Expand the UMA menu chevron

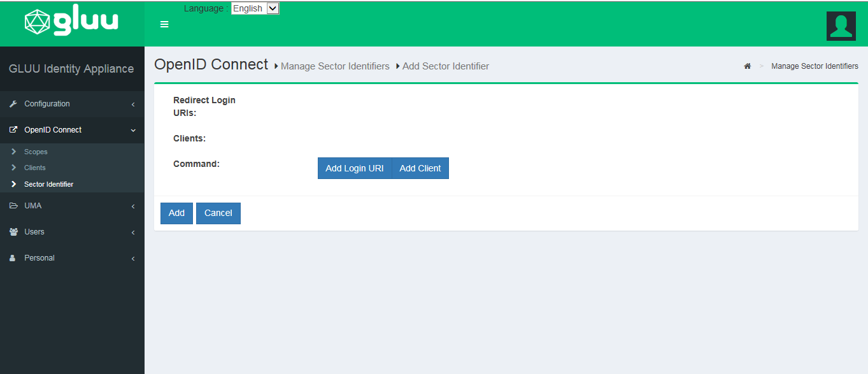[x=133, y=206]
